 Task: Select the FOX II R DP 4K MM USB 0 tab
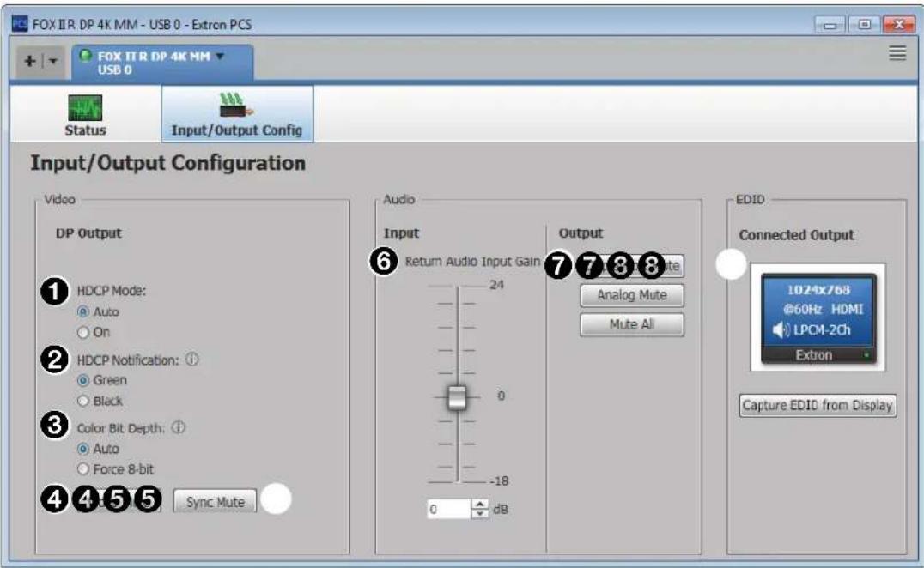tap(162, 63)
